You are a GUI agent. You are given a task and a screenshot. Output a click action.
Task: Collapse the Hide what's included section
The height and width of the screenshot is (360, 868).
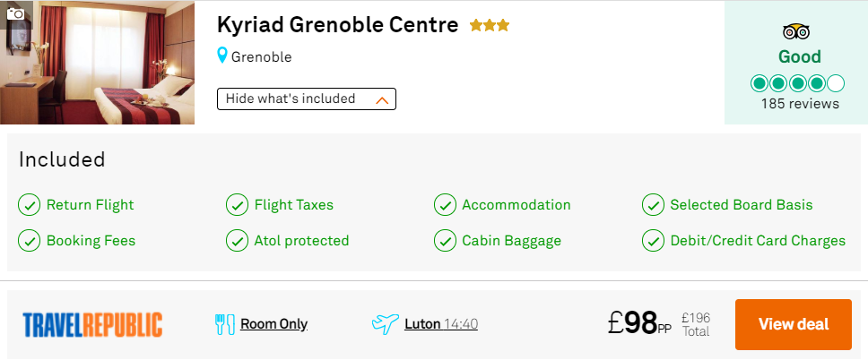pyautogui.click(x=306, y=99)
